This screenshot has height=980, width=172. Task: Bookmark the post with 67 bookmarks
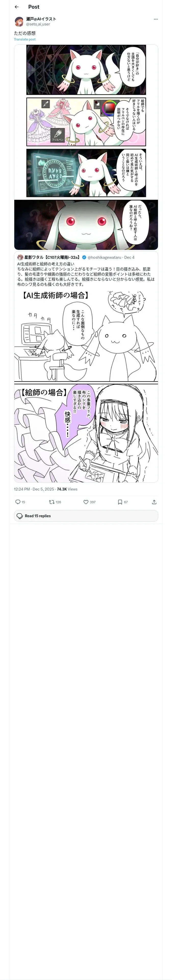(120, 502)
